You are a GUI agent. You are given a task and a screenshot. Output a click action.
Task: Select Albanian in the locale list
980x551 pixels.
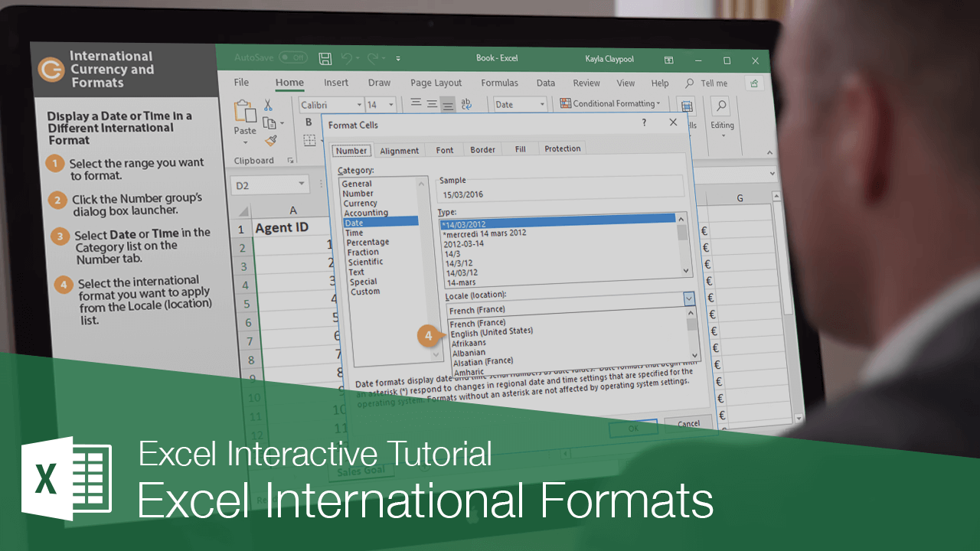469,353
